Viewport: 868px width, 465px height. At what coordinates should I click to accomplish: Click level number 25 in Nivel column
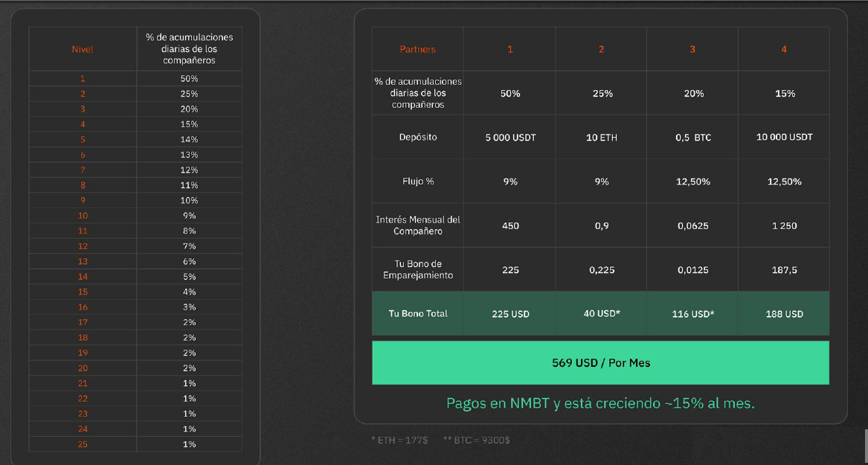click(x=83, y=444)
